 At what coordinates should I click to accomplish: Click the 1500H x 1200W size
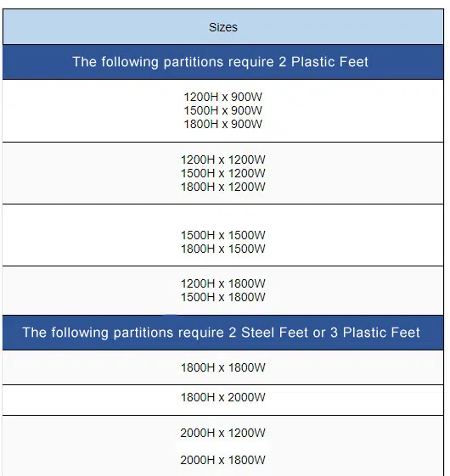pyautogui.click(x=223, y=173)
